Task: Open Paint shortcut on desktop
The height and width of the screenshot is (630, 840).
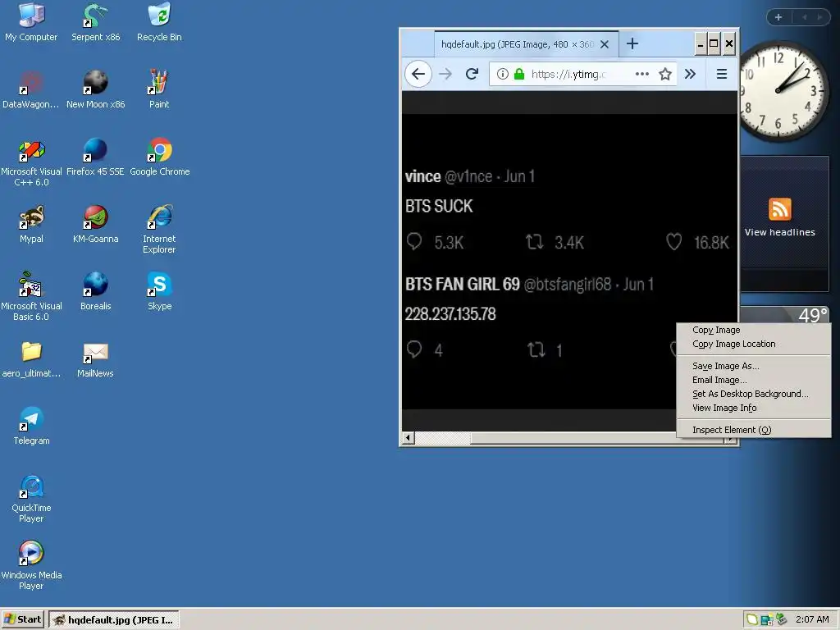Action: (159, 89)
